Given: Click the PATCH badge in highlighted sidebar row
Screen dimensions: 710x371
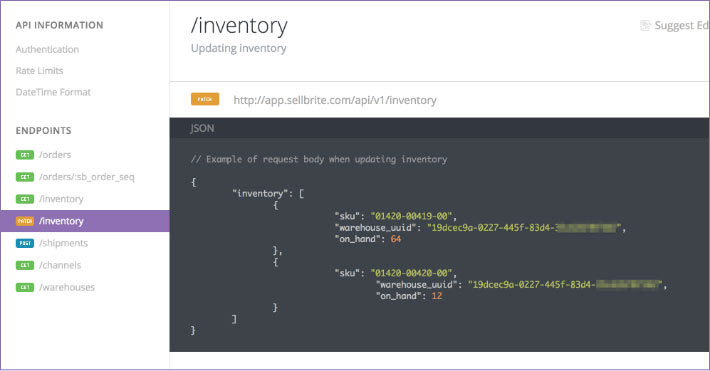Looking at the screenshot, I should 25,221.
